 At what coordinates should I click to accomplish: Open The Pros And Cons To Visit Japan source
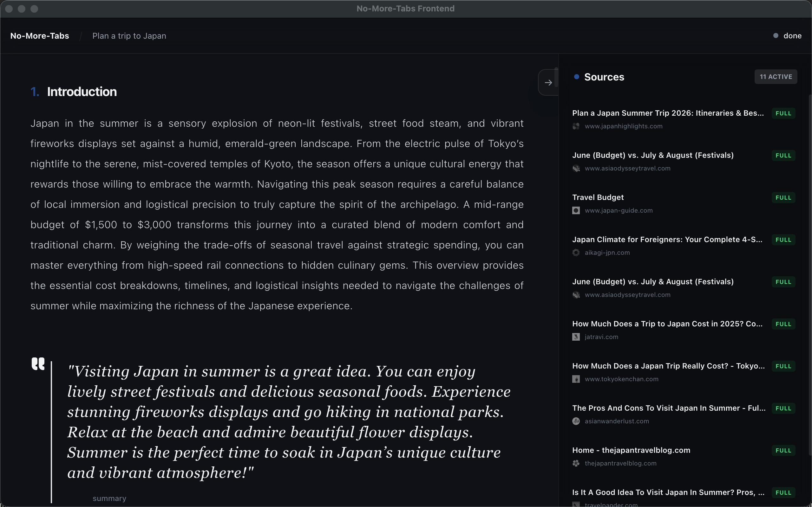tap(668, 408)
